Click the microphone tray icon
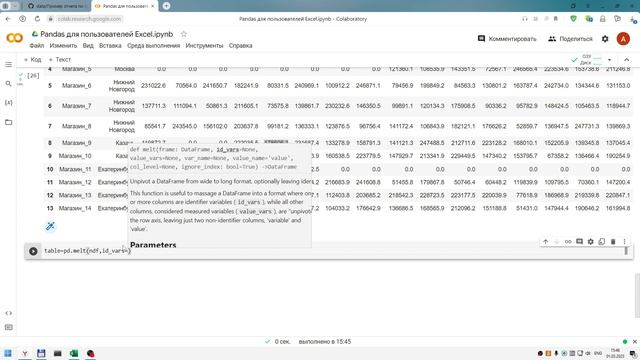Image resolution: width=640 pixels, height=360 pixels. click(x=556, y=353)
